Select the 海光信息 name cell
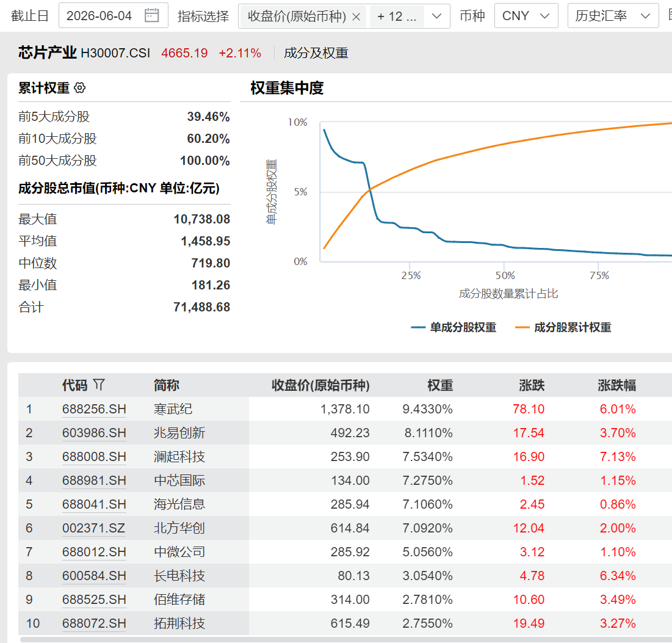Image resolution: width=672 pixels, height=643 pixels. click(179, 504)
